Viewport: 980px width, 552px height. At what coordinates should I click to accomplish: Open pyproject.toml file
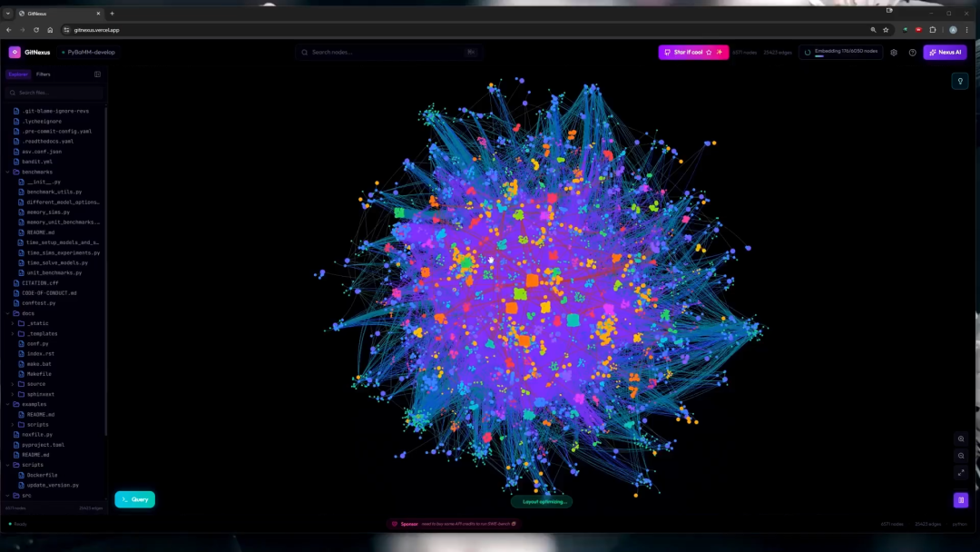coord(43,445)
